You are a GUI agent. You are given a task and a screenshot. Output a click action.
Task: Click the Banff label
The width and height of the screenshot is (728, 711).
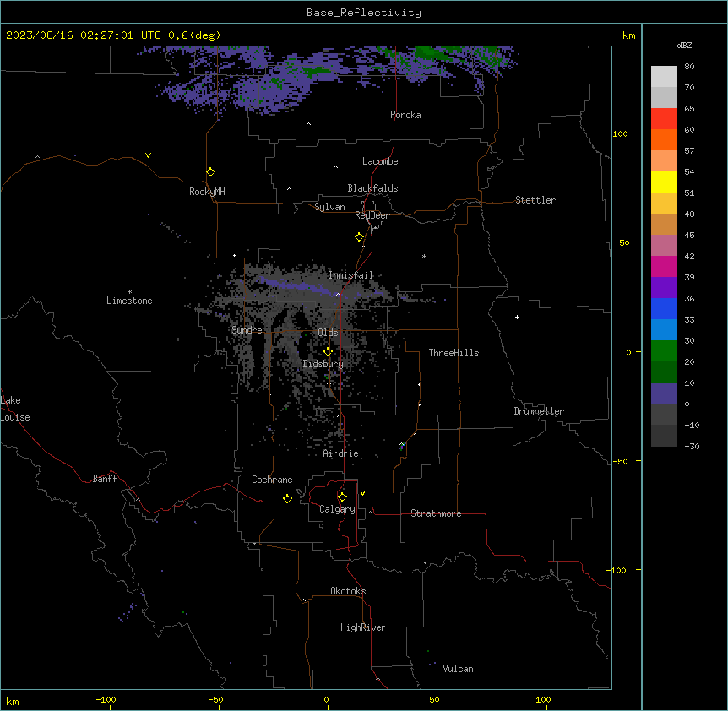(x=105, y=479)
